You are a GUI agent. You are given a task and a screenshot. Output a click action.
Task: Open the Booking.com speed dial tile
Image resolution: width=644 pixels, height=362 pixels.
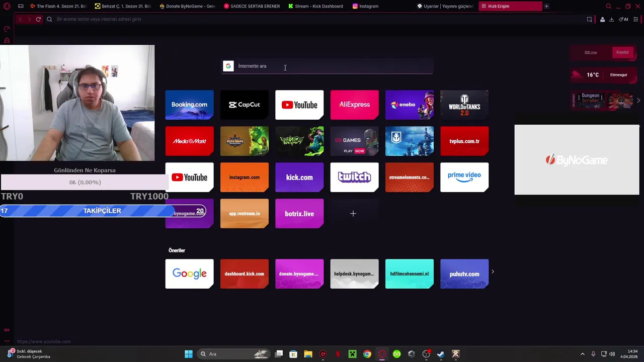[x=189, y=105]
